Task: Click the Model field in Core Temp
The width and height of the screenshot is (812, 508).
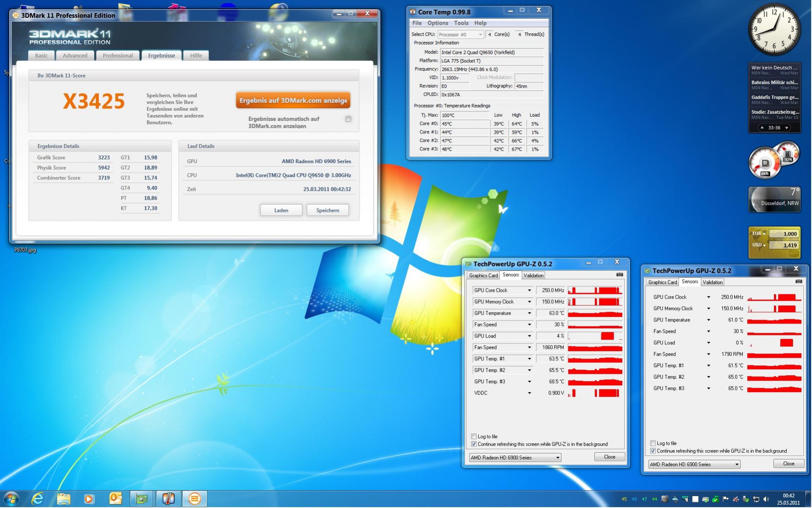Action: pyautogui.click(x=492, y=52)
